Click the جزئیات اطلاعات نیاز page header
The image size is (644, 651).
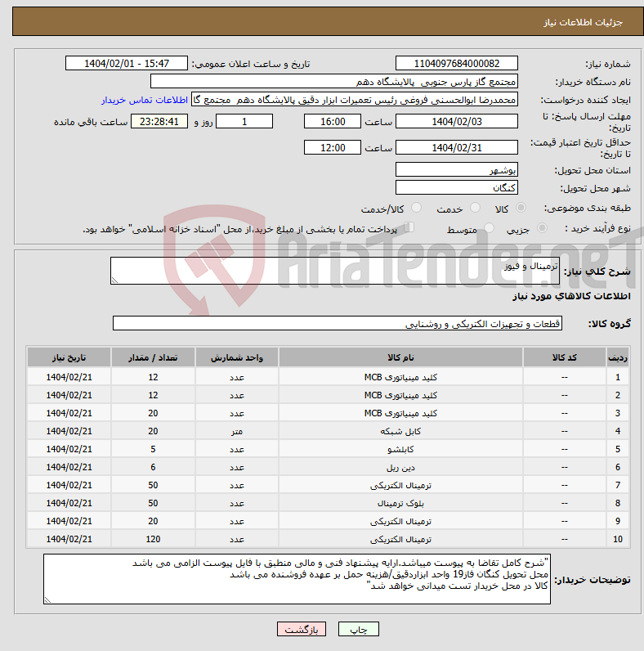click(x=583, y=22)
